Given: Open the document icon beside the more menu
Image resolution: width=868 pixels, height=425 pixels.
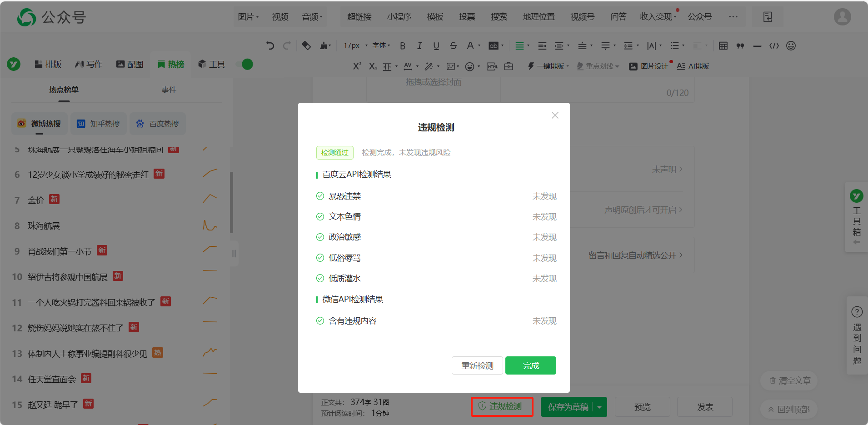Looking at the screenshot, I should click(x=768, y=17).
